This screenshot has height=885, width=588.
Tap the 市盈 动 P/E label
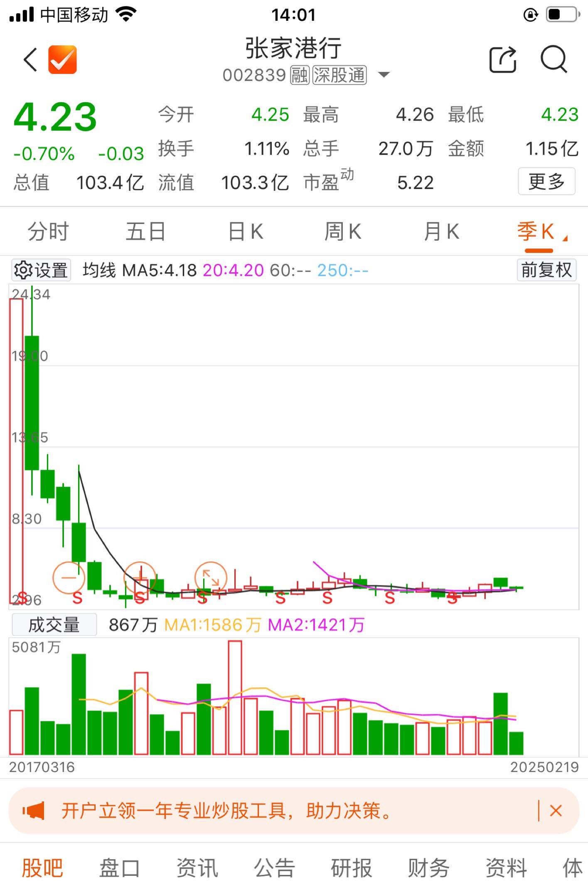click(x=328, y=181)
